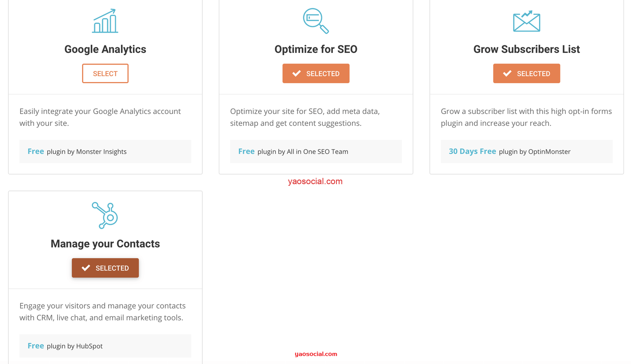Click the checkmark on Grow Subscribers button
This screenshot has height=364, width=631.
[x=507, y=73]
